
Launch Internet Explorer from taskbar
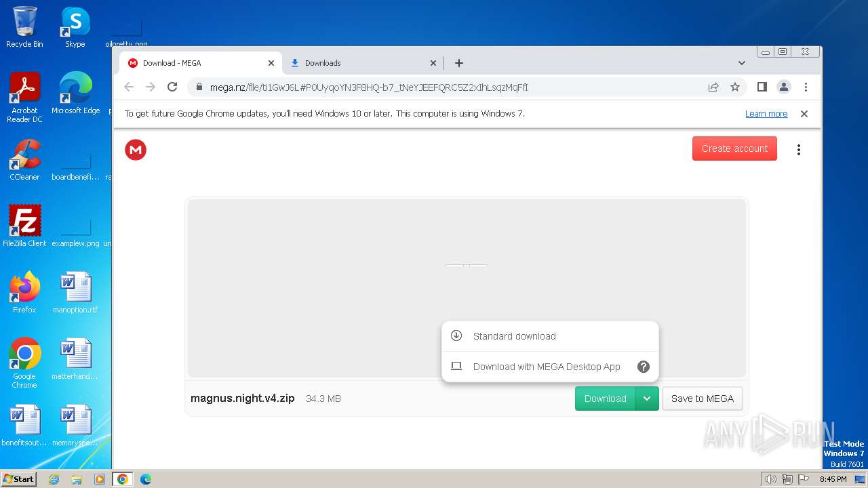[x=54, y=479]
